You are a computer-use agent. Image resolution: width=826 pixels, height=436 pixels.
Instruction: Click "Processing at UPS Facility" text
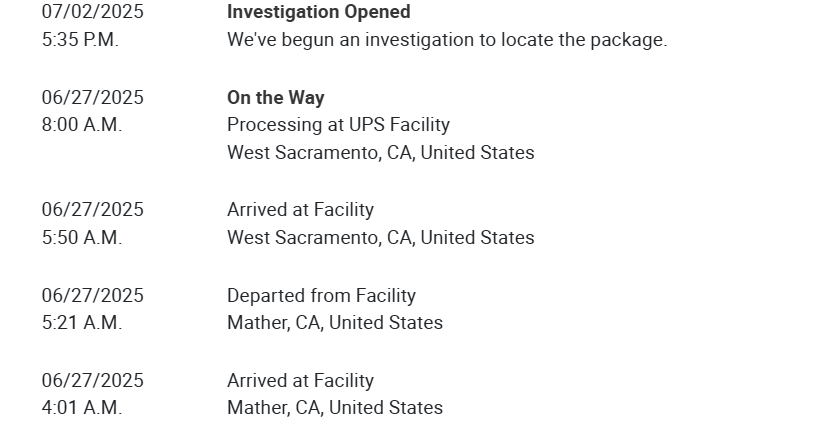pos(338,125)
